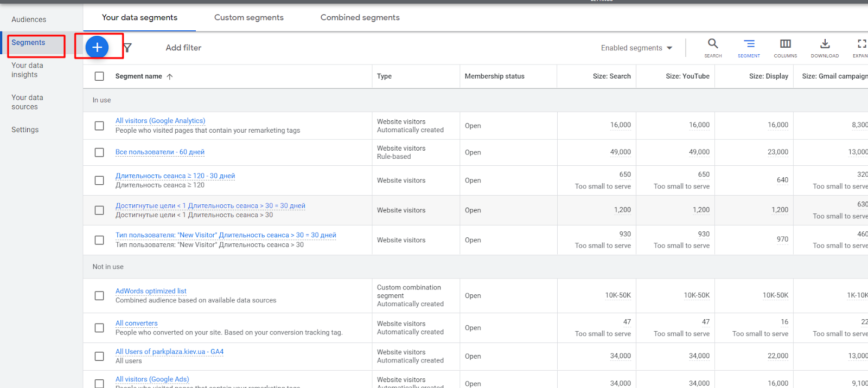Viewport: 868px width, 388px height.
Task: Open the Combined segments tab
Action: [x=360, y=17]
